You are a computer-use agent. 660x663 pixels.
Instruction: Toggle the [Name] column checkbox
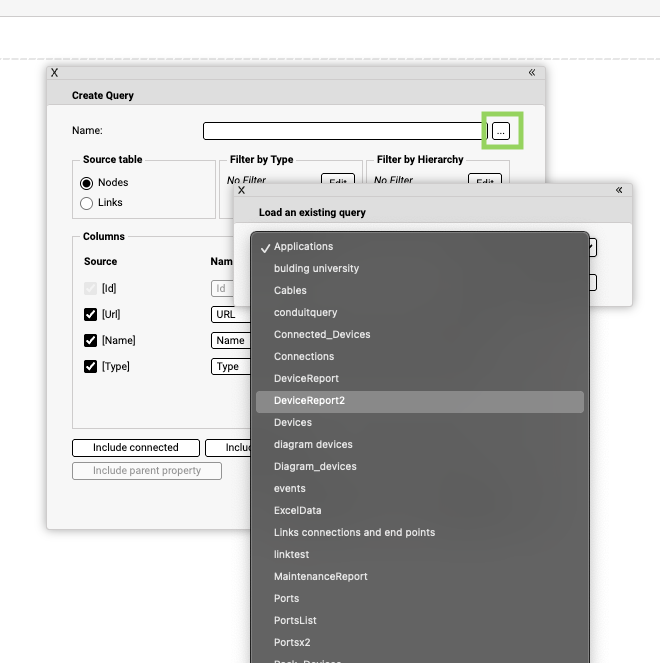(91, 341)
